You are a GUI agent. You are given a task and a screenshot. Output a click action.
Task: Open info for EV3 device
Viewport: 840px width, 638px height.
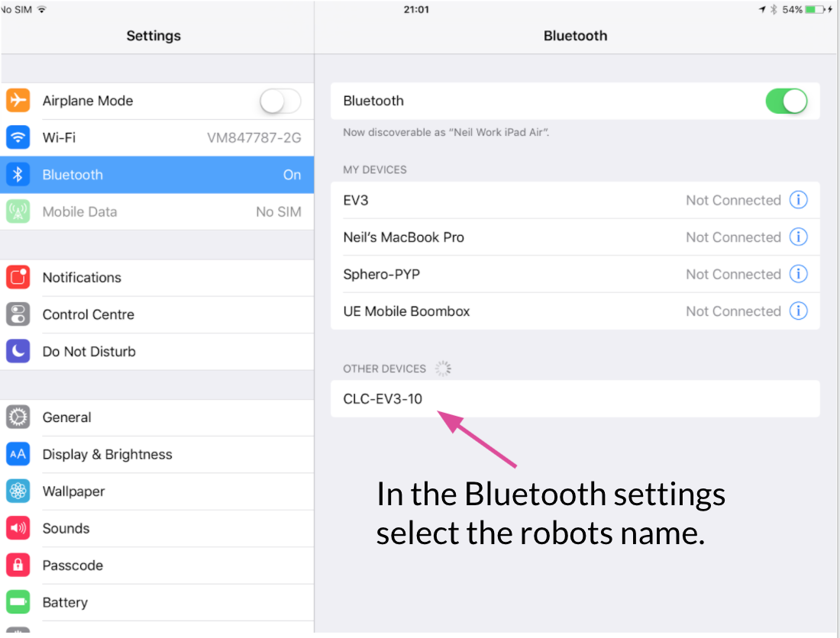coord(798,200)
